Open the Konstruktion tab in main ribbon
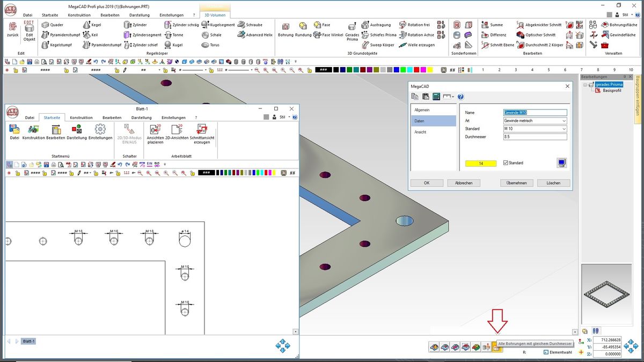This screenshot has height=362, width=644. [79, 15]
